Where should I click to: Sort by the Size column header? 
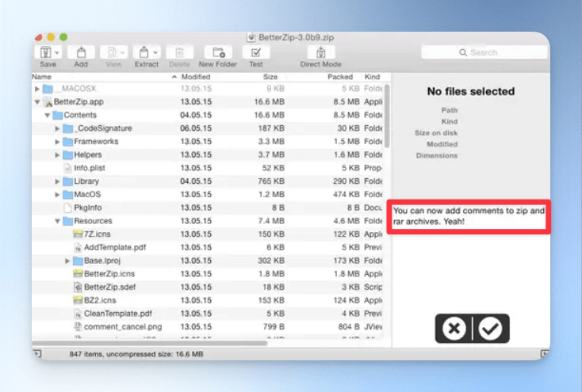tap(270, 77)
